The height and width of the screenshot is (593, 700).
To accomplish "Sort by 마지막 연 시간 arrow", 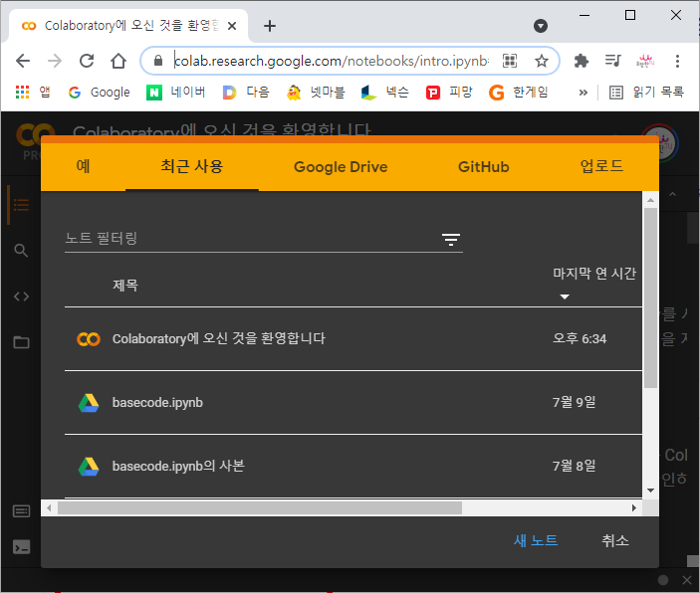I will point(565,296).
